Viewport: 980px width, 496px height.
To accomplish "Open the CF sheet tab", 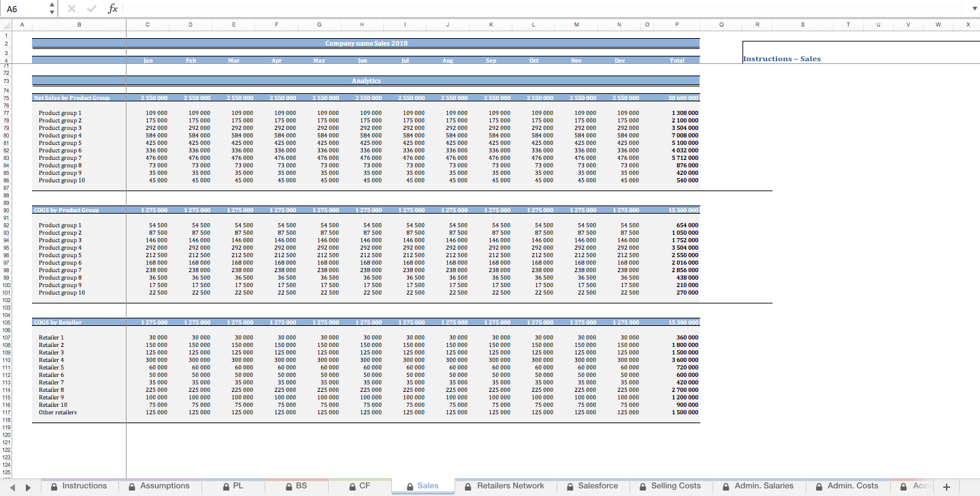I will point(360,486).
